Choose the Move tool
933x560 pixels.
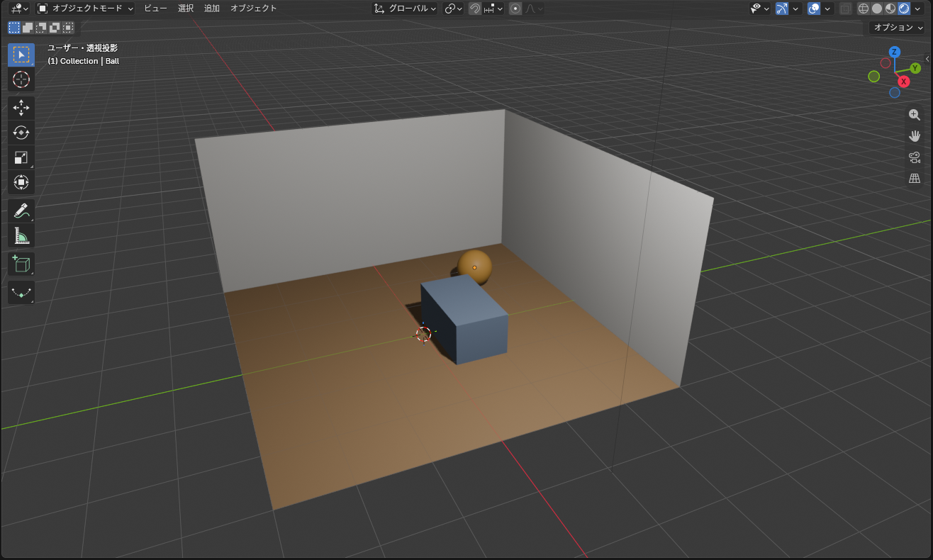click(x=21, y=108)
